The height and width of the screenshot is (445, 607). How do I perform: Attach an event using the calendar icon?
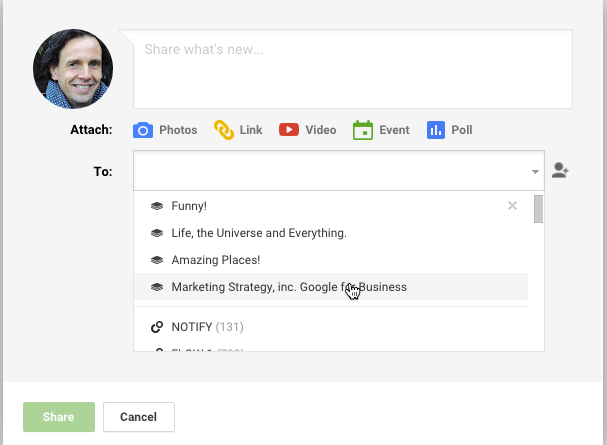point(363,130)
